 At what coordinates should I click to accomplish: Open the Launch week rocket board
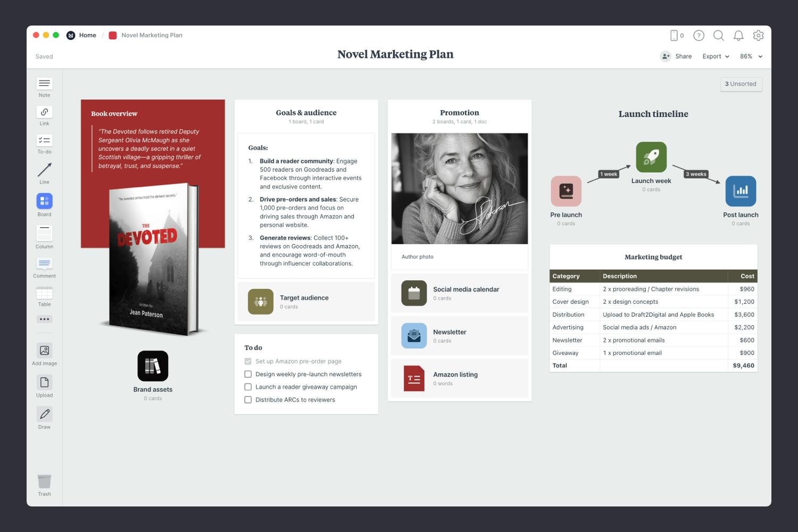point(651,157)
